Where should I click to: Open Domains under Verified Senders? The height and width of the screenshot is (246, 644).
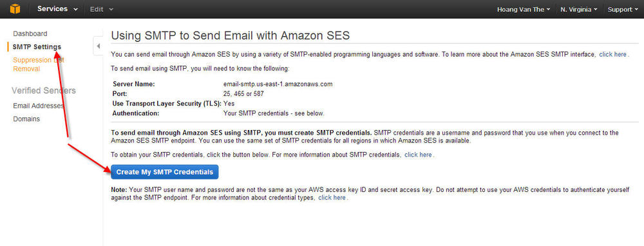pyautogui.click(x=26, y=119)
